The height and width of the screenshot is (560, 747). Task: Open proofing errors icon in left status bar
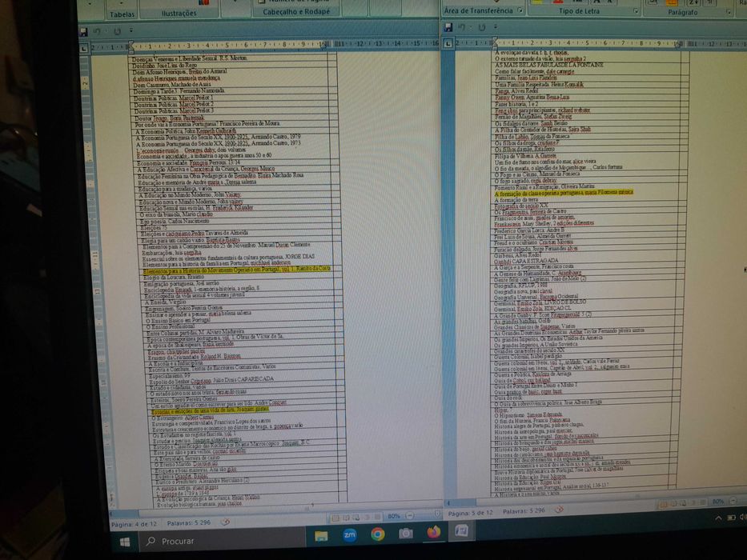click(x=225, y=522)
